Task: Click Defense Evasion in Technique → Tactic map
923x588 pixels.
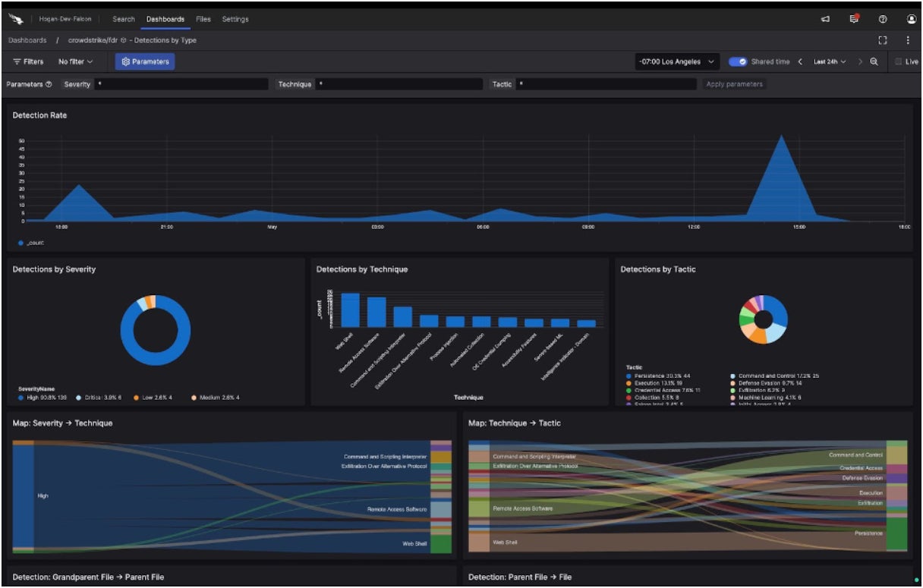Action: (896, 478)
